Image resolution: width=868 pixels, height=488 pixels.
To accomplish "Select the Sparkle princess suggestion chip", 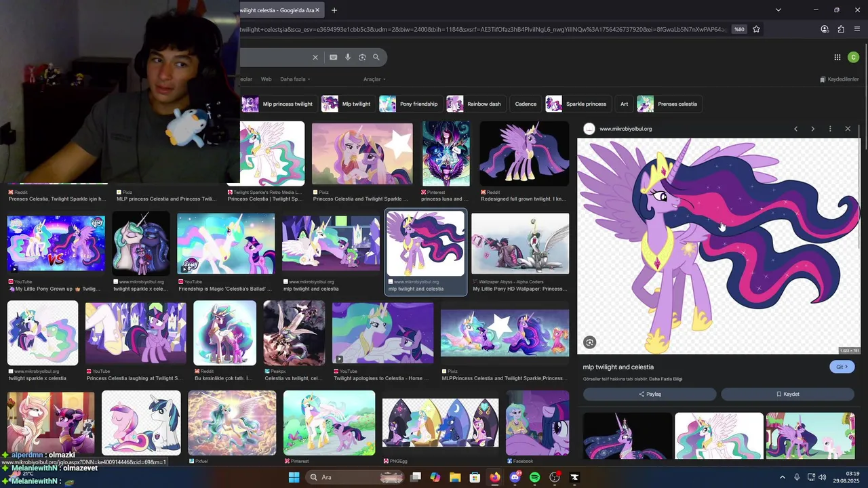I will coord(578,104).
